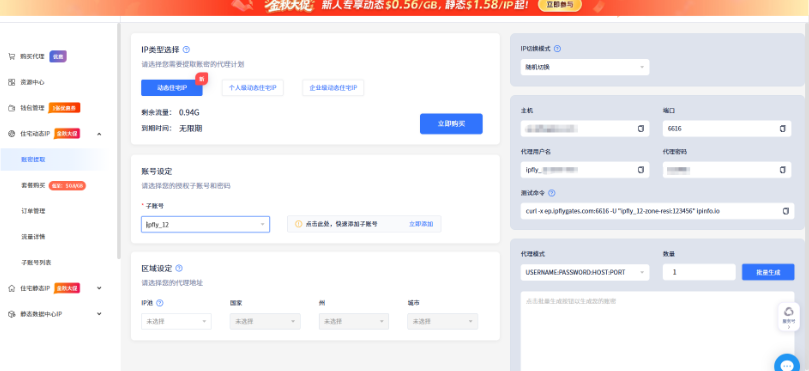Click the help icon next to IP类型选择
Viewport: 809px width, 371px height.
(x=186, y=50)
